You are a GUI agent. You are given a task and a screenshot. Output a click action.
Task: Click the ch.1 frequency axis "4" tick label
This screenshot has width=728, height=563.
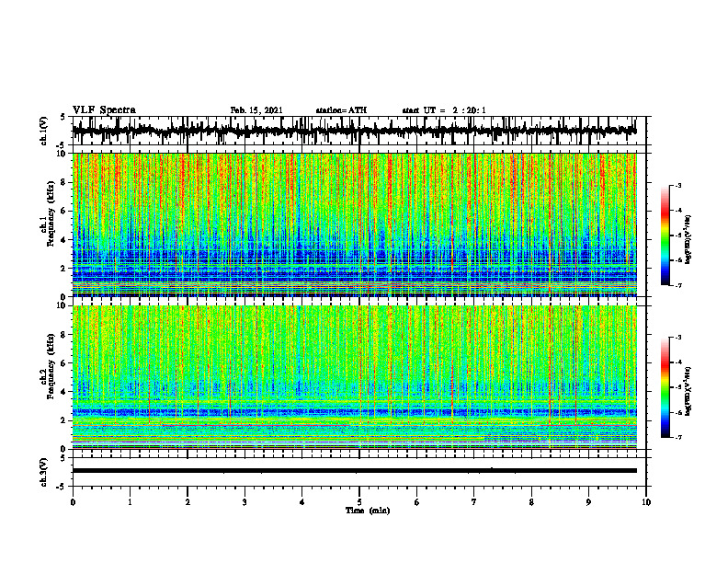pos(63,240)
